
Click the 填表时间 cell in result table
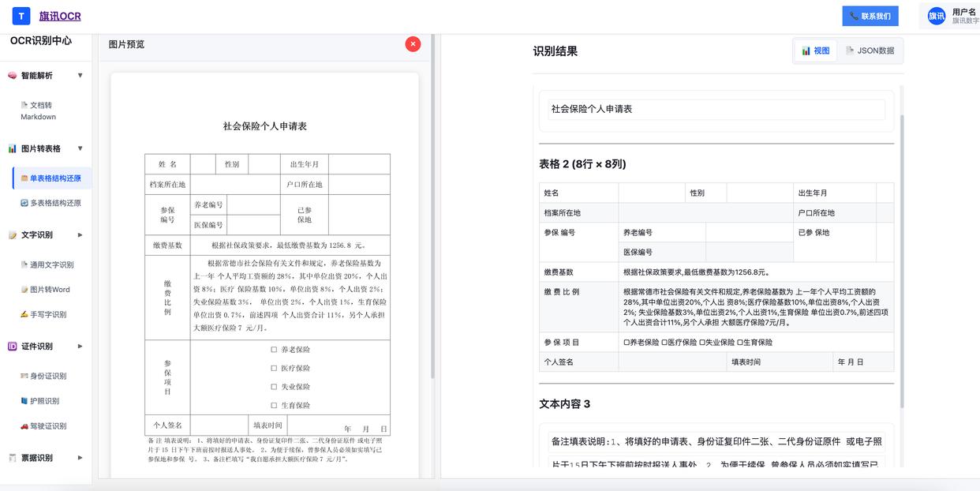pos(780,362)
